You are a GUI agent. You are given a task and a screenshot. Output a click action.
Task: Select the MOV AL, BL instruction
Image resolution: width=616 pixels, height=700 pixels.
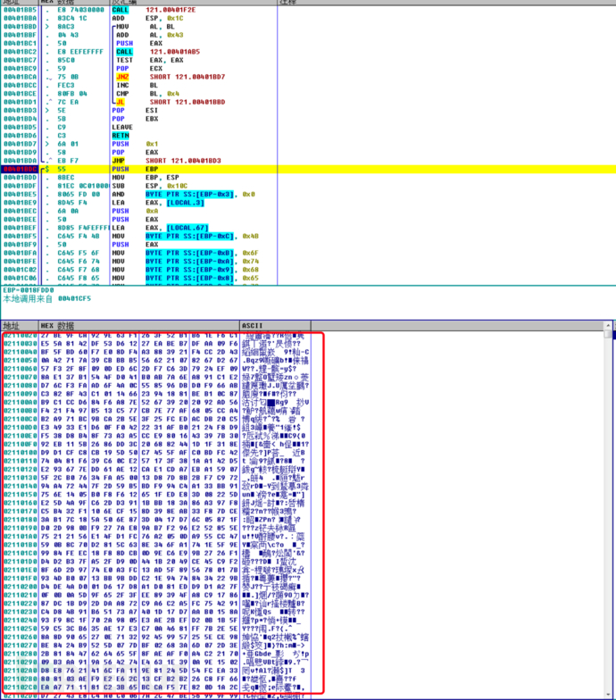click(x=145, y=27)
